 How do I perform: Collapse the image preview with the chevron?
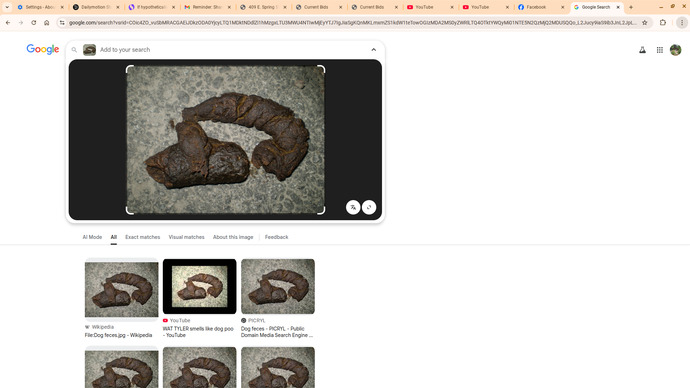coord(374,50)
